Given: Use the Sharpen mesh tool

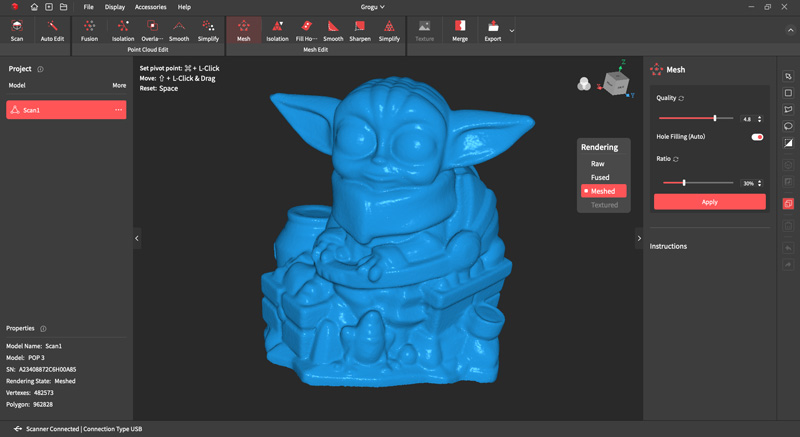Looking at the screenshot, I should 360,31.
